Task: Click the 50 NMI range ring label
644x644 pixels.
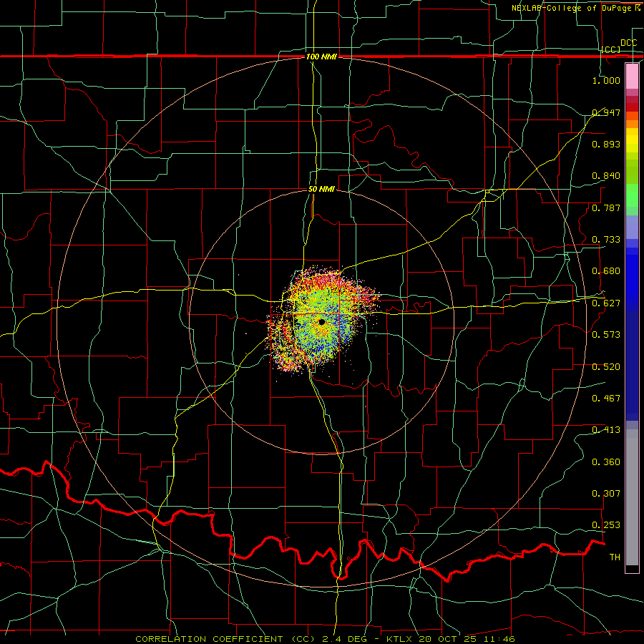Action: pos(321,189)
